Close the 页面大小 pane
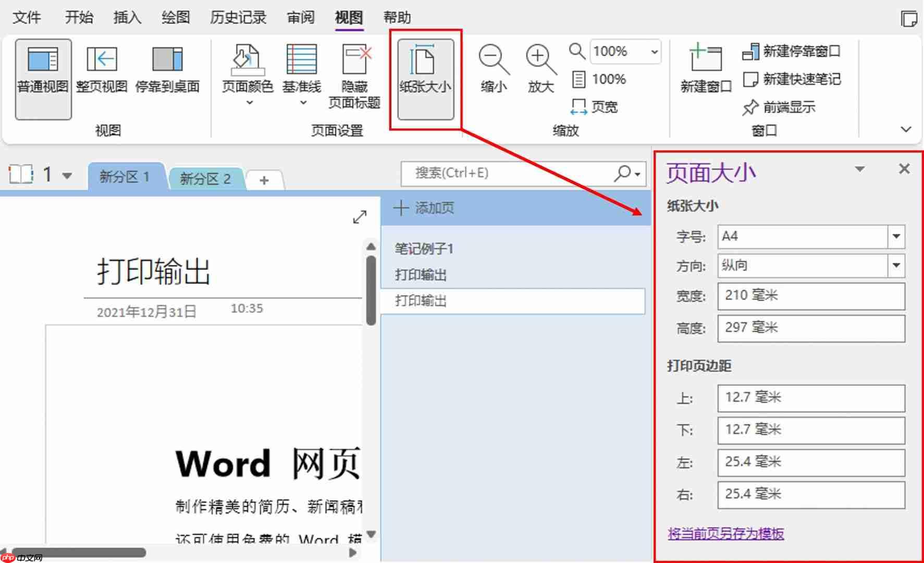This screenshot has width=924, height=563. pos(904,169)
